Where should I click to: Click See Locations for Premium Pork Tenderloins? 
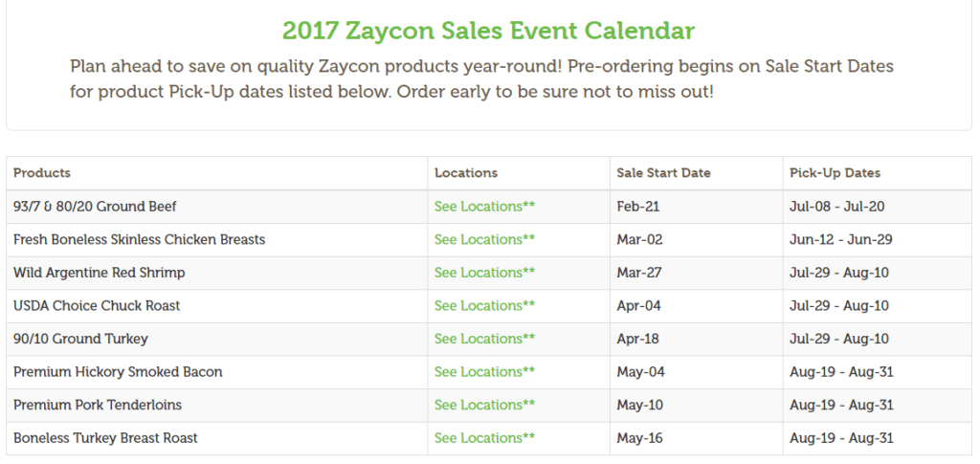[x=484, y=405]
